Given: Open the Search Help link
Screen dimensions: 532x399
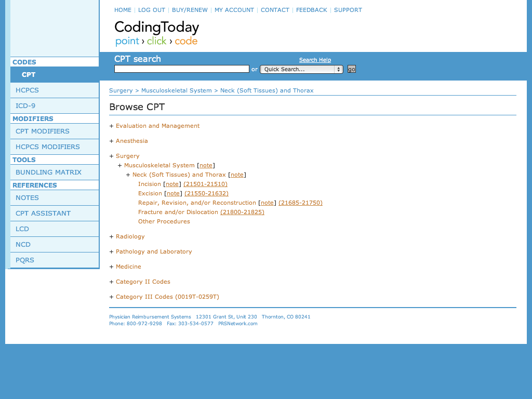Looking at the screenshot, I should 315,60.
